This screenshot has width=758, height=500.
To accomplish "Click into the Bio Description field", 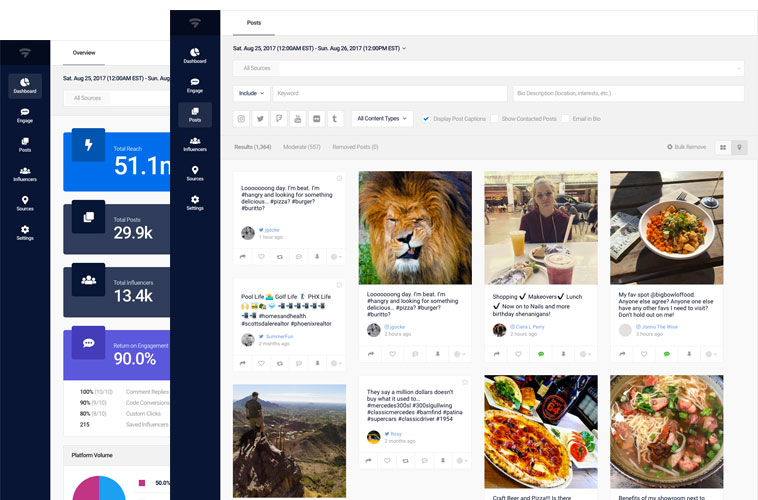I will (628, 93).
